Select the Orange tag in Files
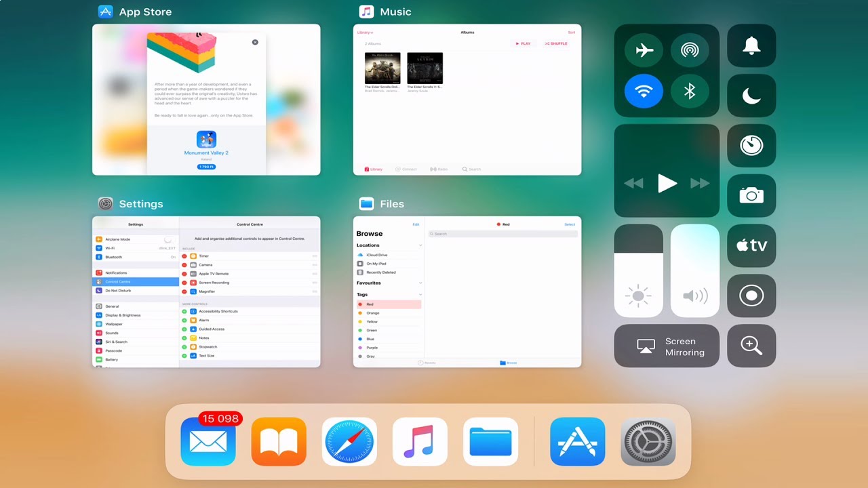The width and height of the screenshot is (868, 488). coord(389,313)
